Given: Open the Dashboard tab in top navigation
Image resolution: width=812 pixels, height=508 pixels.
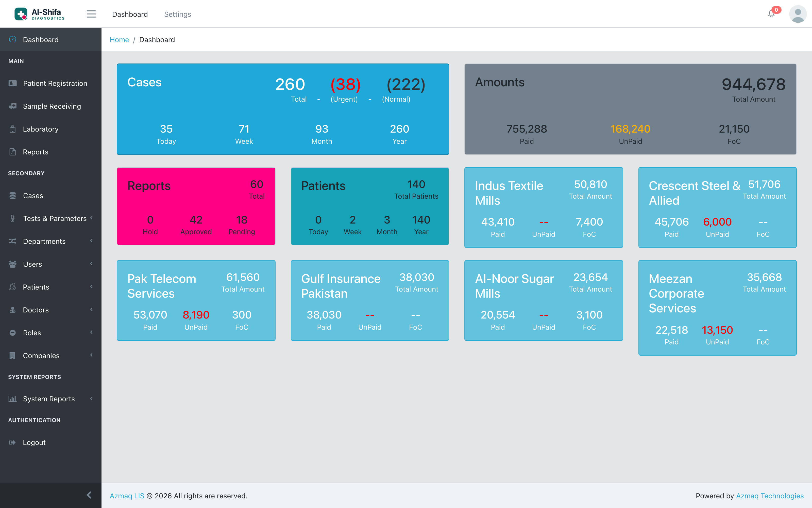Looking at the screenshot, I should coord(130,14).
